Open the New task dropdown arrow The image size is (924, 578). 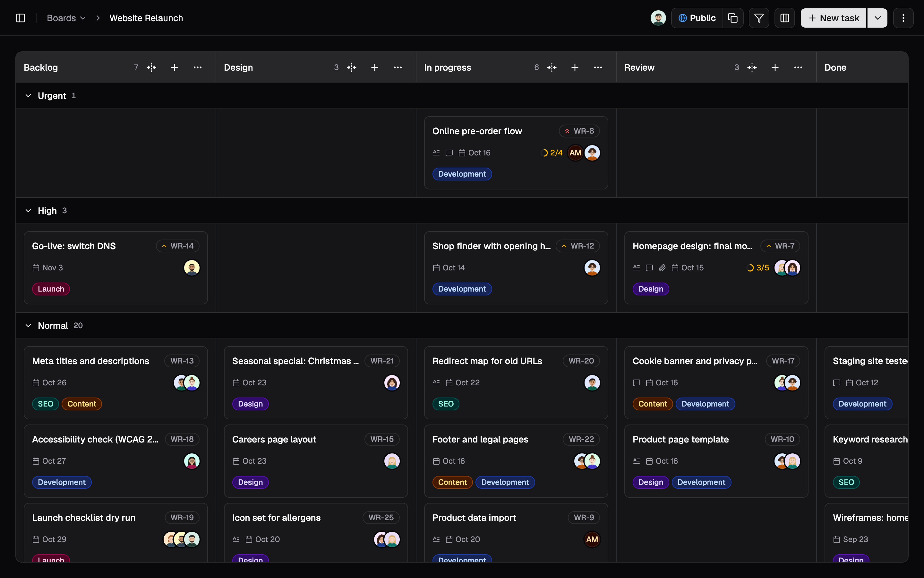(877, 18)
